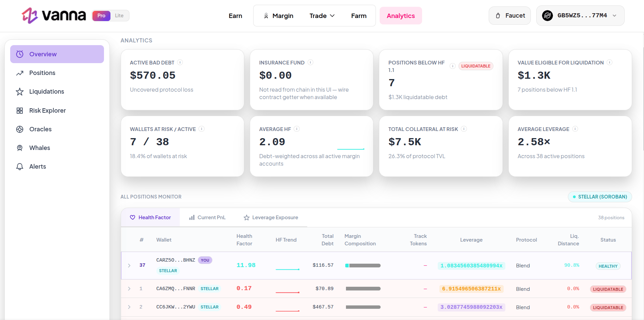This screenshot has height=320, width=644.
Task: Switch to Lite mode
Action: pos(119,16)
